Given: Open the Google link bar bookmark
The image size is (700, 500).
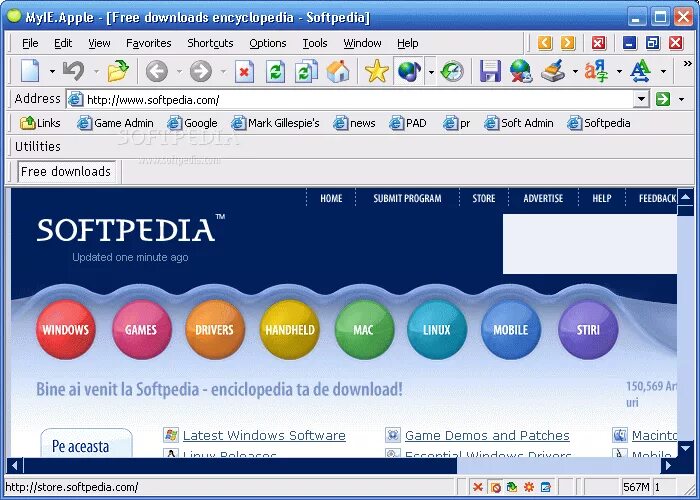Looking at the screenshot, I should 192,123.
